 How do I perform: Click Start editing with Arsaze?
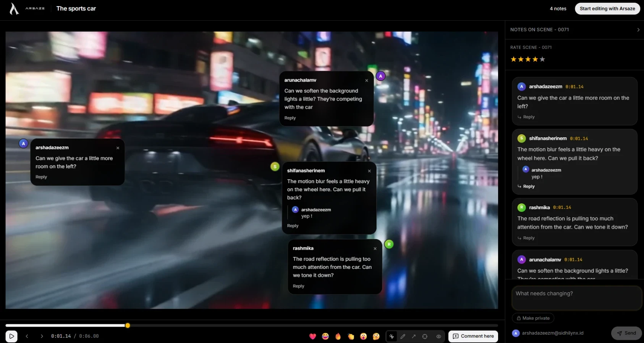(607, 8)
